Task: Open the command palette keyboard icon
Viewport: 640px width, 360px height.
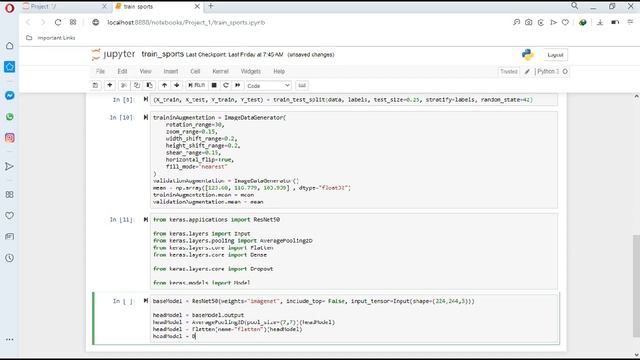Action: pos(302,85)
